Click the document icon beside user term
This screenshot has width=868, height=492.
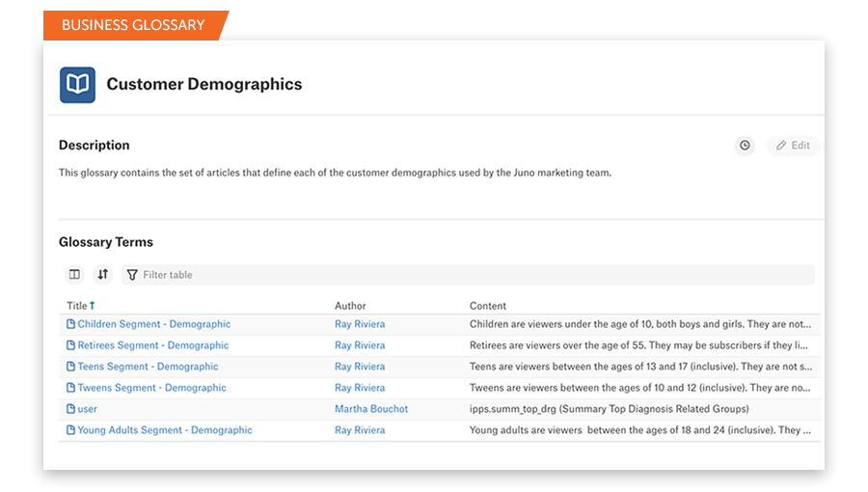pyautogui.click(x=70, y=409)
